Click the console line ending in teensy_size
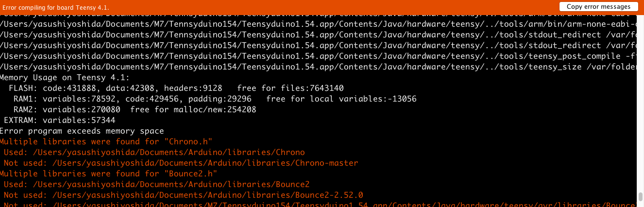This screenshot has height=207, width=644. [x=318, y=67]
